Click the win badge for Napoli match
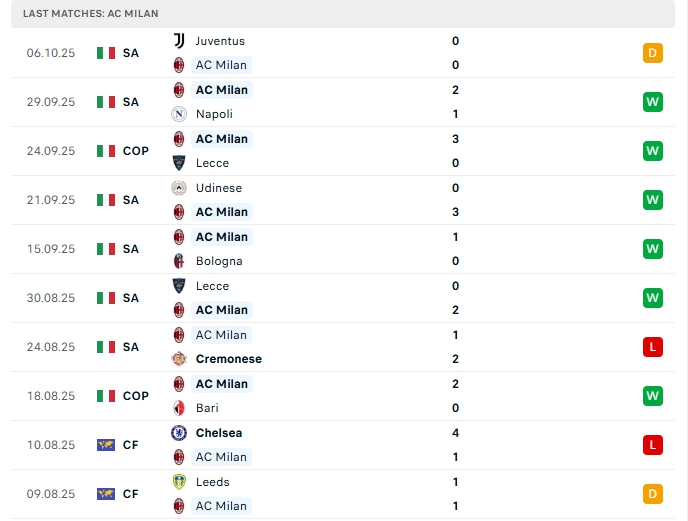 point(653,102)
